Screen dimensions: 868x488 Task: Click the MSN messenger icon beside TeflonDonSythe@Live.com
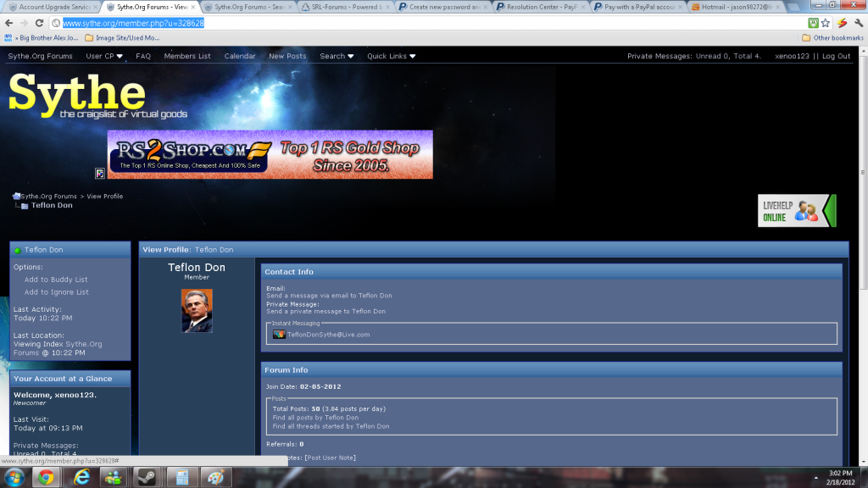(279, 334)
